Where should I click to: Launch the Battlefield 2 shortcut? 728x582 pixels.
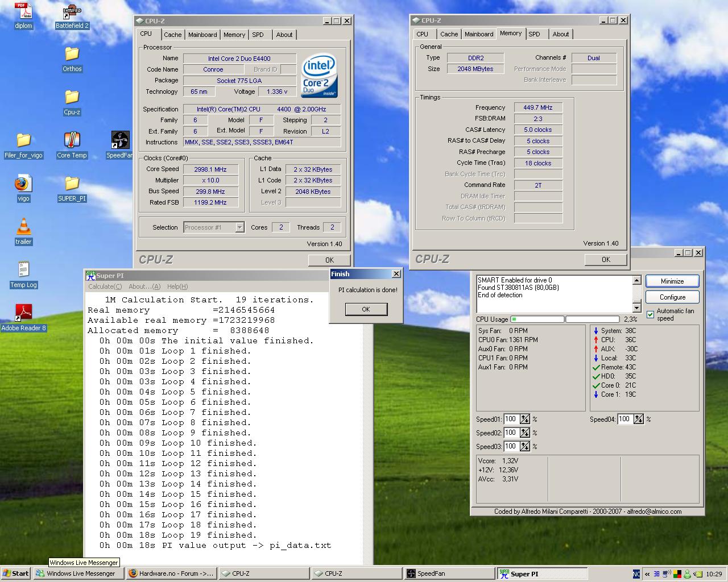[72, 15]
